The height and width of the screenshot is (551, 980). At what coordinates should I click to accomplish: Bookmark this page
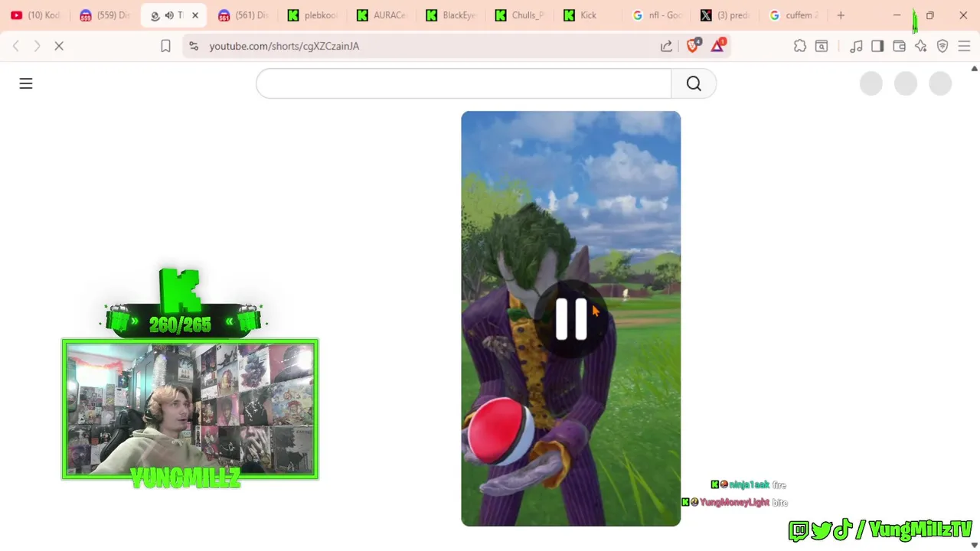[165, 46]
